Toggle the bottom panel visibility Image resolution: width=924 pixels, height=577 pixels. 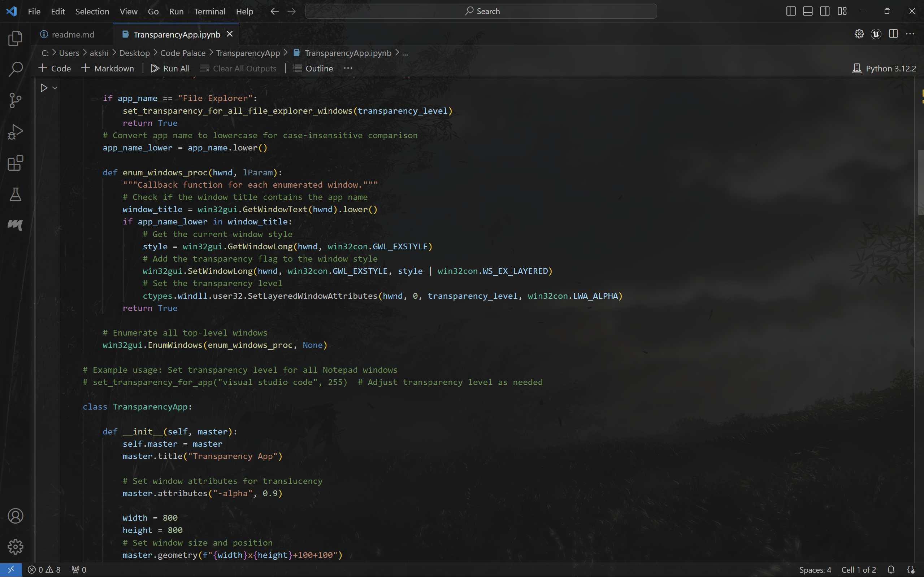pos(807,12)
